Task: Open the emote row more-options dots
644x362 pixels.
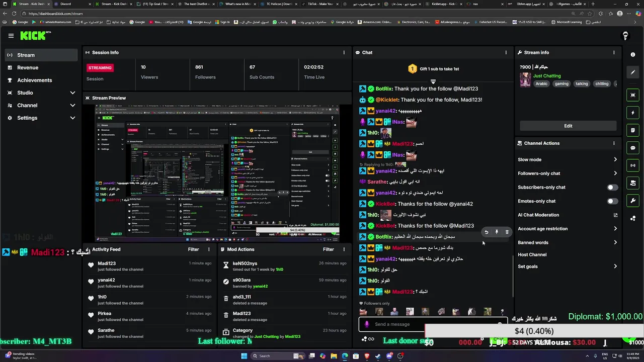Action: point(502,312)
